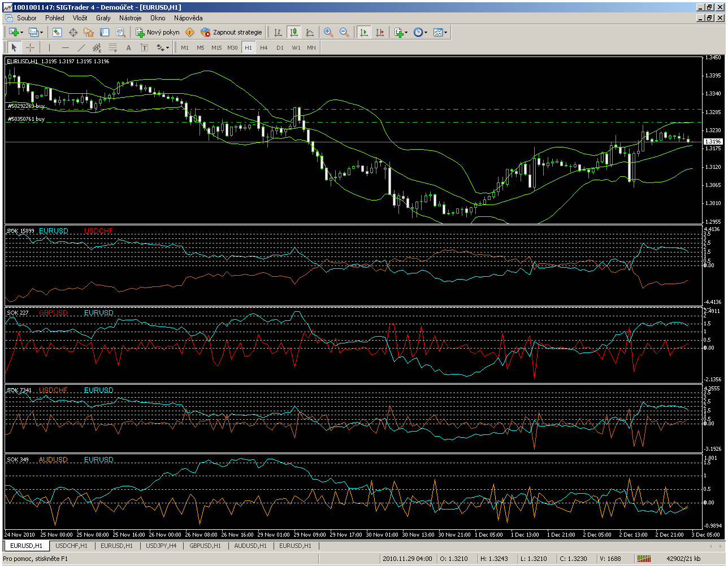Open the Strategy Tester icon
Viewport: 728px width, 566px height.
(120, 33)
